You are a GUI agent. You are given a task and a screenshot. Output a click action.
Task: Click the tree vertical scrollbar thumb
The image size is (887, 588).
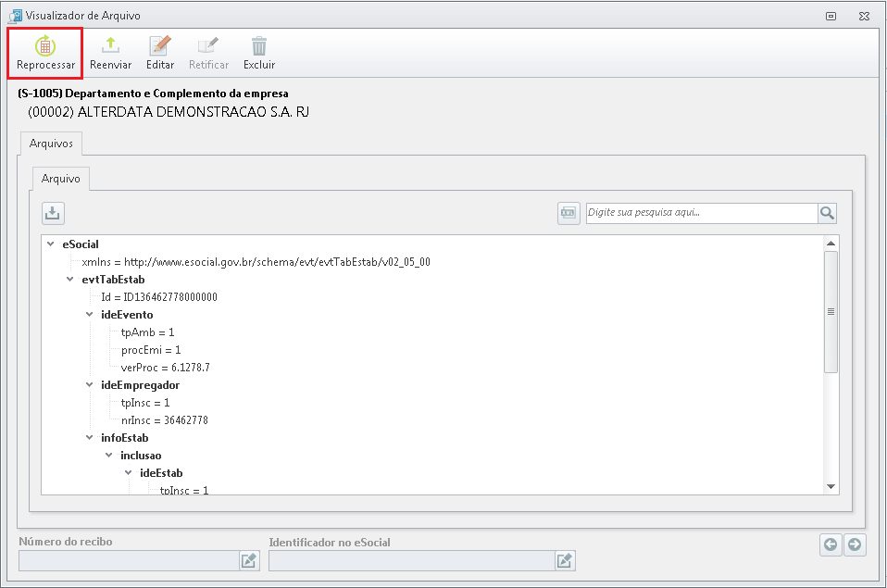[x=831, y=312]
